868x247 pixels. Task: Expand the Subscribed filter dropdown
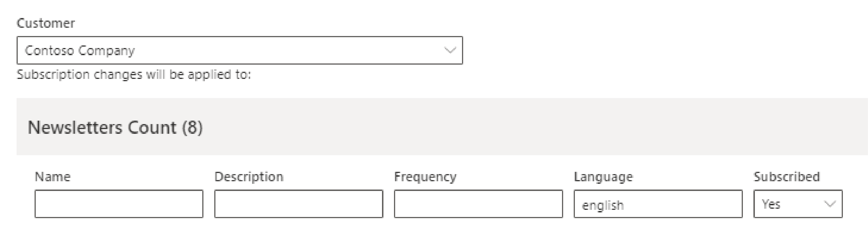798,204
